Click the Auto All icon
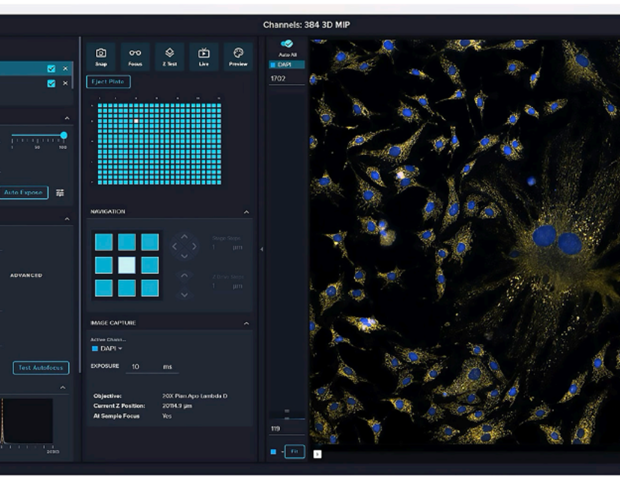This screenshot has width=620, height=480. (x=287, y=44)
